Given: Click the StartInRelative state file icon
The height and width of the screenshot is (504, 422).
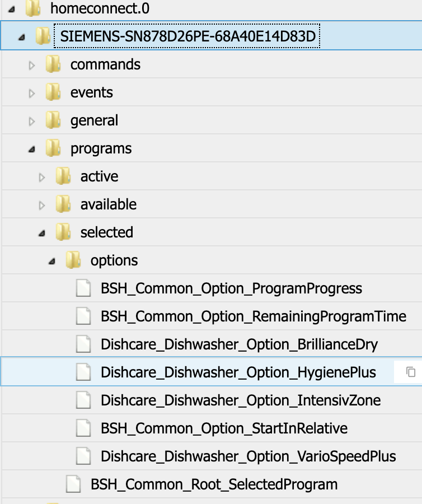Looking at the screenshot, I should (x=83, y=428).
